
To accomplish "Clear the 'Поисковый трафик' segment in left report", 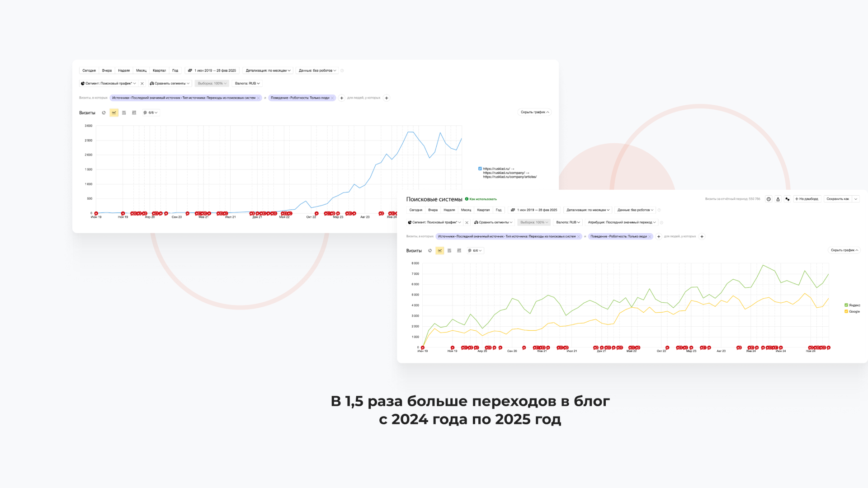I will 142,84.
